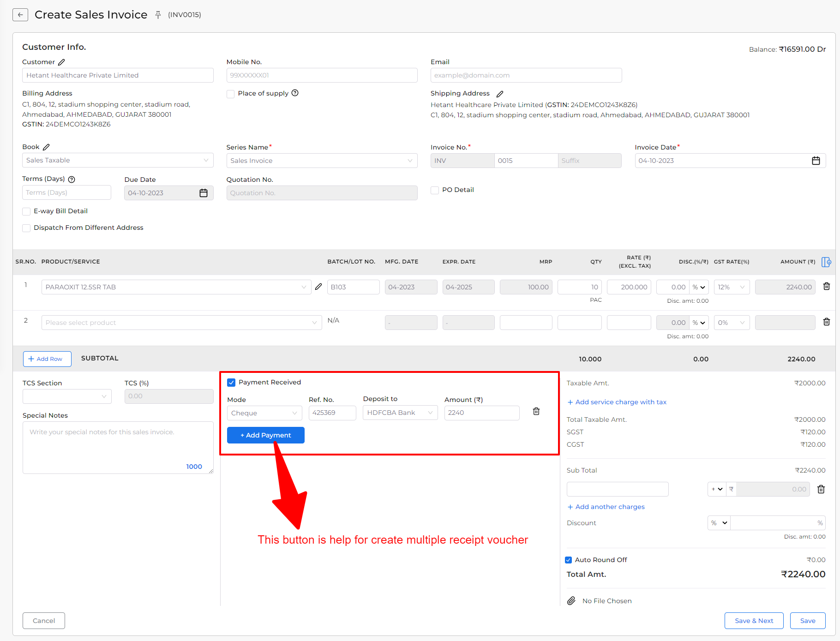Enable PO Detail checkbox
Screen dimensions: 840x641
point(435,190)
